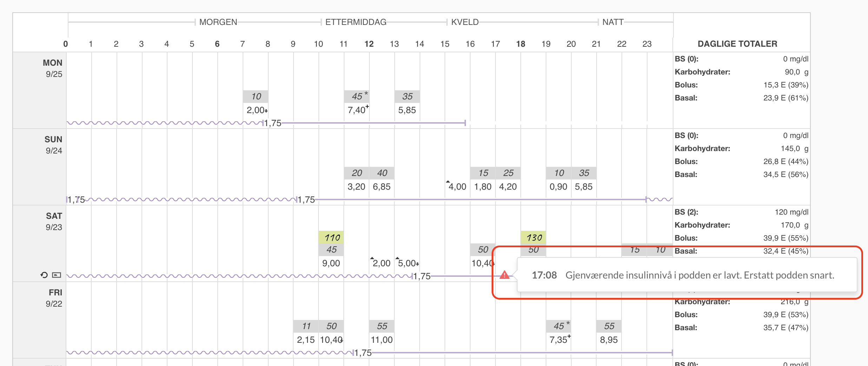This screenshot has width=868, height=366.
Task: Click Sunday's 4,20 bolus value
Action: [x=508, y=187]
